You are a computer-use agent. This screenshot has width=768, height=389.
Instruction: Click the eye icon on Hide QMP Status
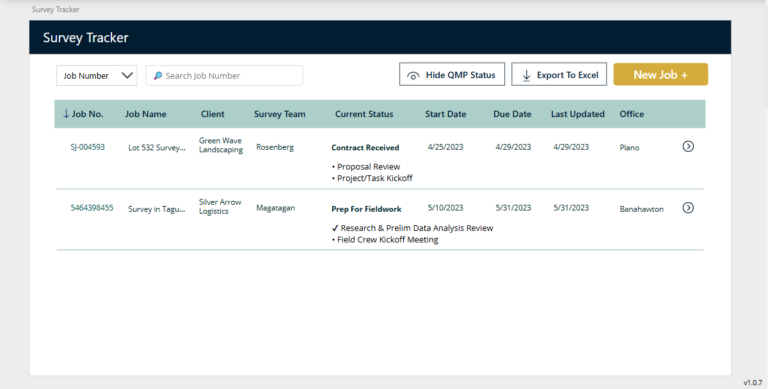click(x=413, y=75)
